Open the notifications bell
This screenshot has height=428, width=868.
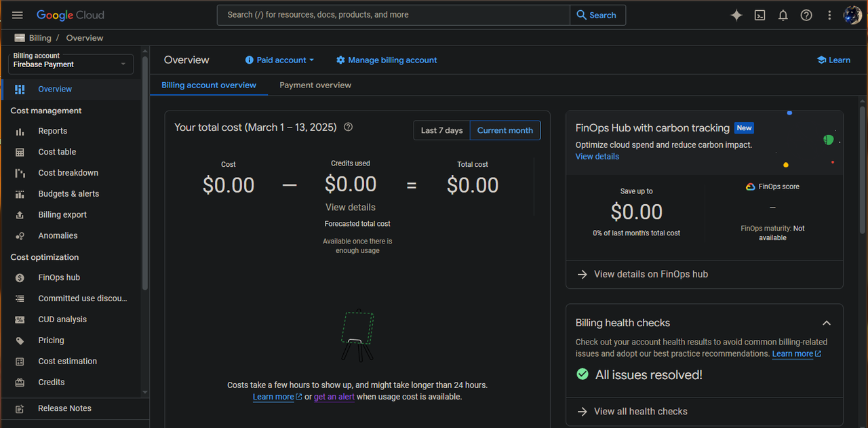pyautogui.click(x=783, y=15)
